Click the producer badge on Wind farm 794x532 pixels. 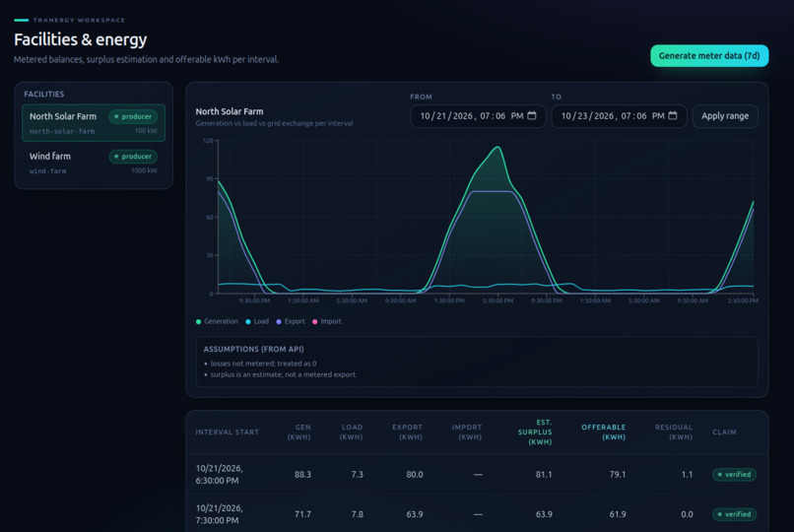(133, 157)
